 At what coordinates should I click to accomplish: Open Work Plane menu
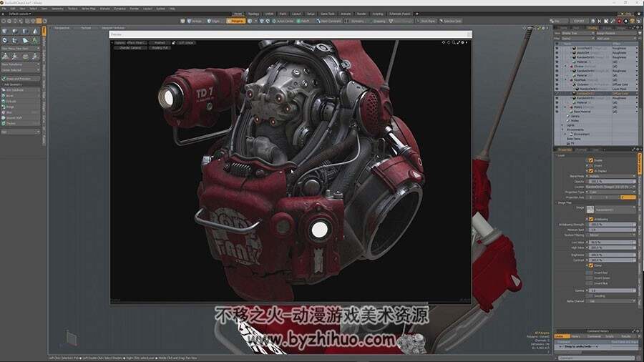tap(426, 21)
